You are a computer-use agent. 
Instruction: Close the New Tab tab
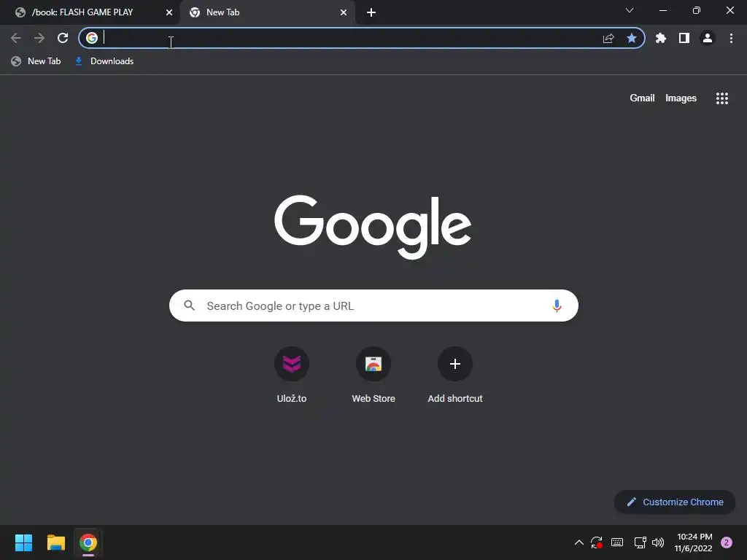point(344,12)
